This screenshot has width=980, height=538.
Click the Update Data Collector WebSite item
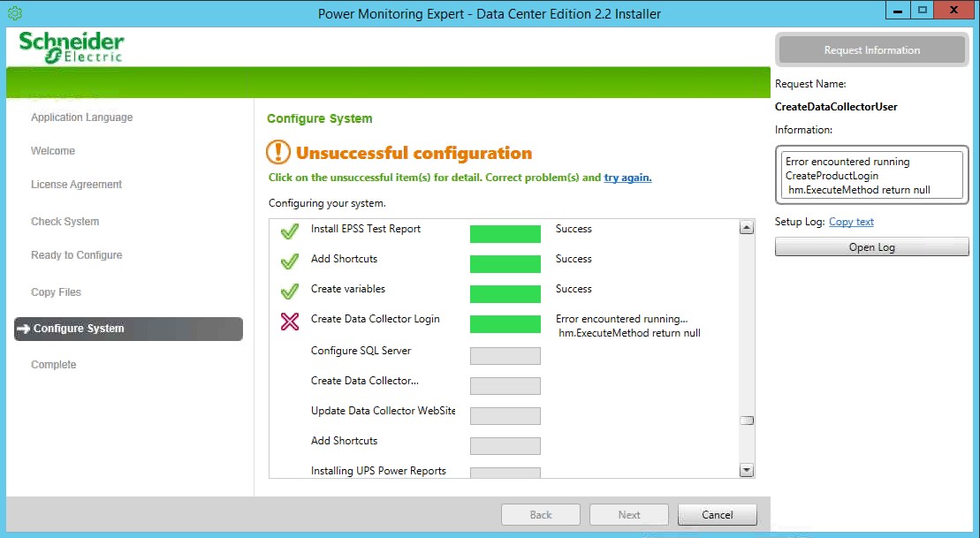384,411
